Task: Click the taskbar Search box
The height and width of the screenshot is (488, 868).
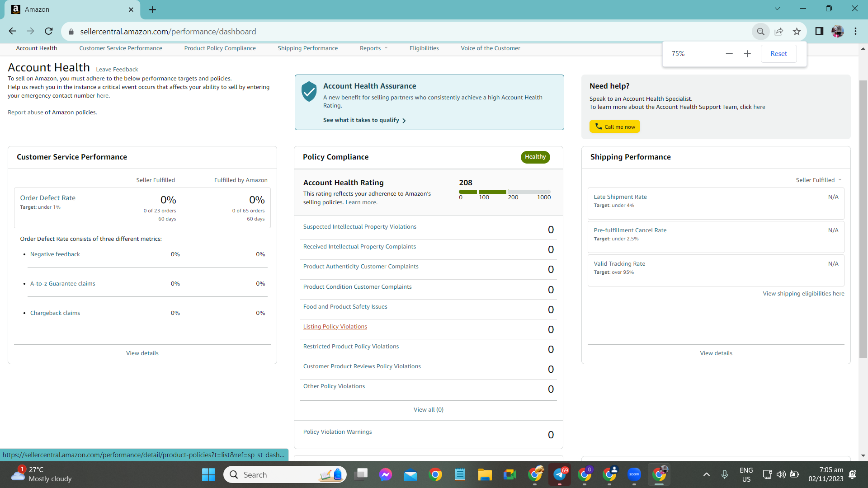Action: pyautogui.click(x=285, y=475)
